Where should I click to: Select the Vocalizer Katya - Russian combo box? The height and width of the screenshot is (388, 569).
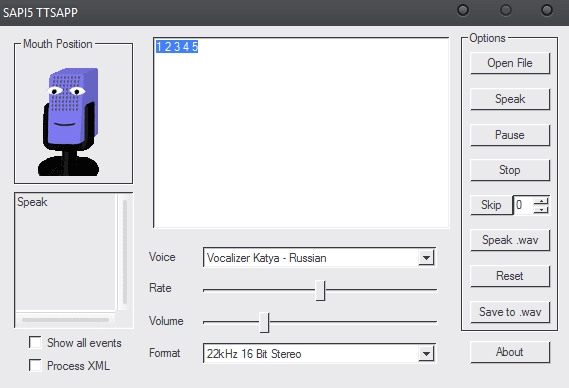tap(319, 258)
